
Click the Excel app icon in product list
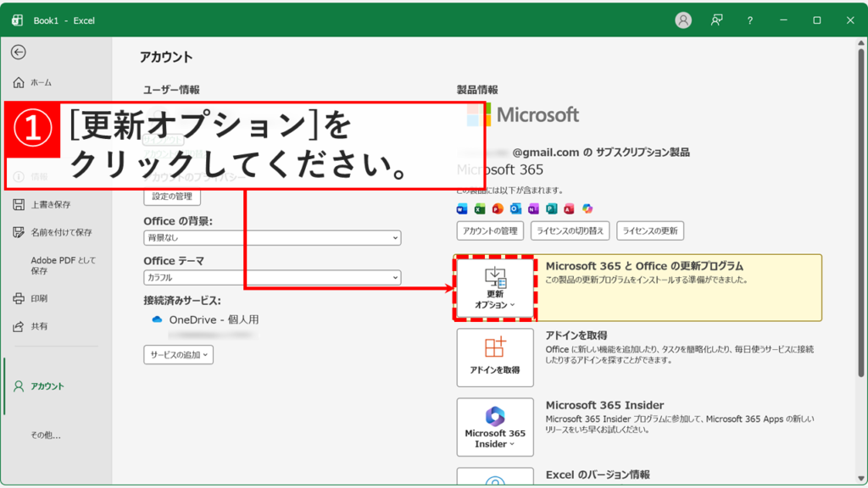click(480, 208)
